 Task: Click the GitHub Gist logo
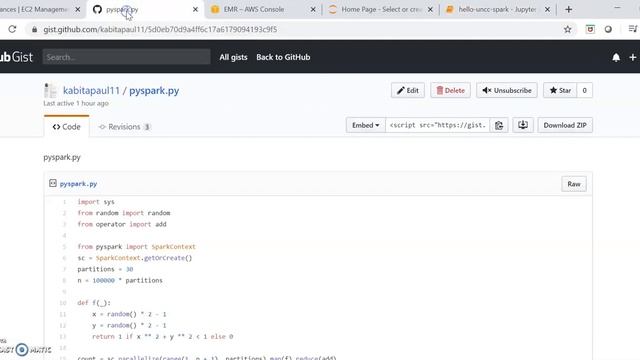point(16,57)
